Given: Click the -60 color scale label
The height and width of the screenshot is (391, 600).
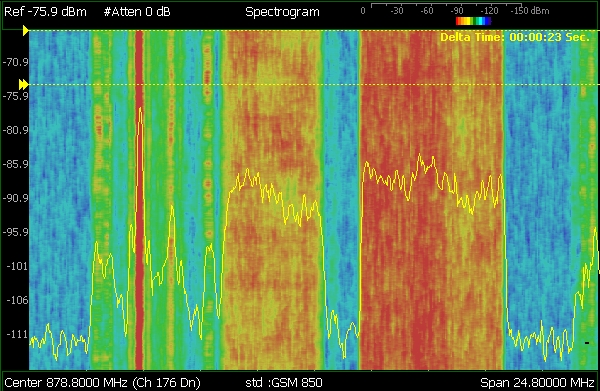Looking at the screenshot, I should (x=427, y=11).
